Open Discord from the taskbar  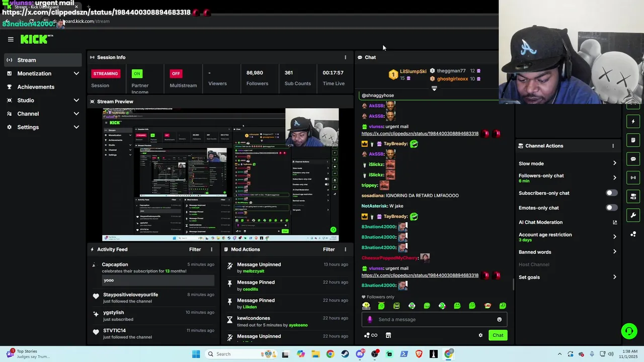point(360,354)
